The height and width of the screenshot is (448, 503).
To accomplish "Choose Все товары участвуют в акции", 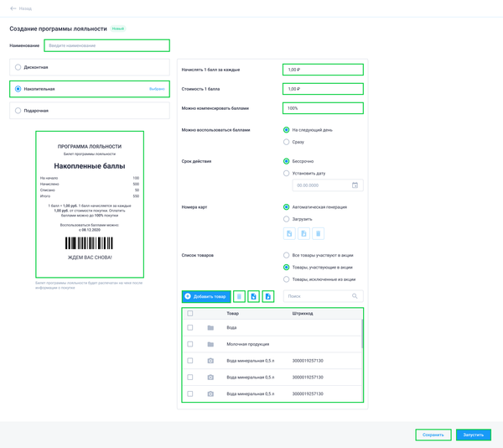I will (286, 255).
